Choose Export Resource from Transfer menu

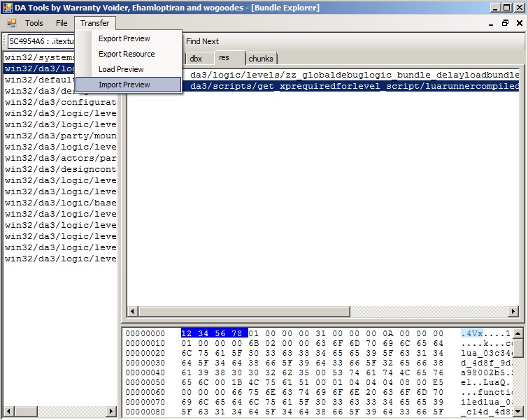127,54
